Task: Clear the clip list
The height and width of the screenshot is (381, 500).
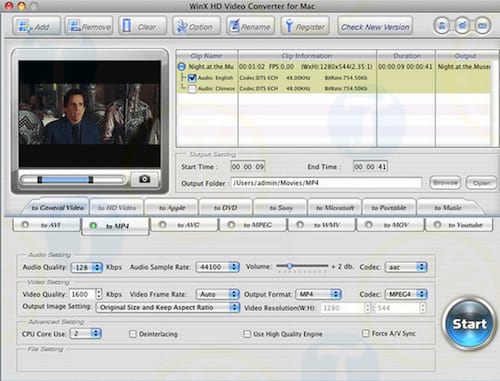Action: pyautogui.click(x=142, y=26)
